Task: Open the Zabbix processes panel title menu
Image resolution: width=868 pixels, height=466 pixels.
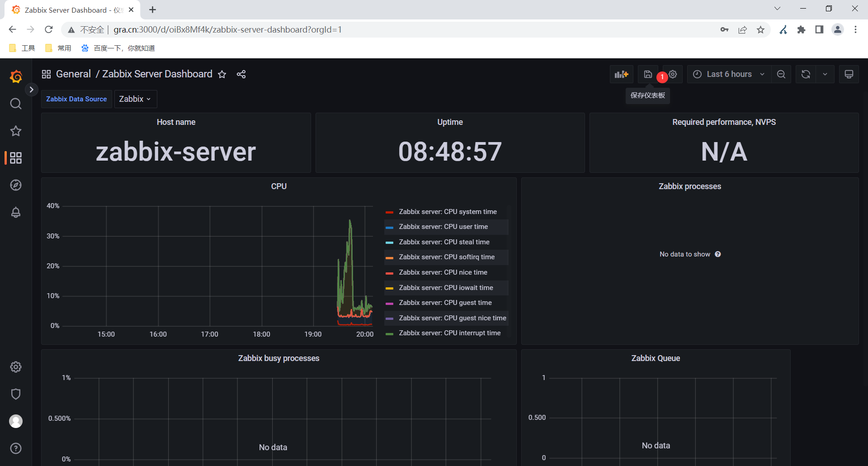Action: point(690,186)
